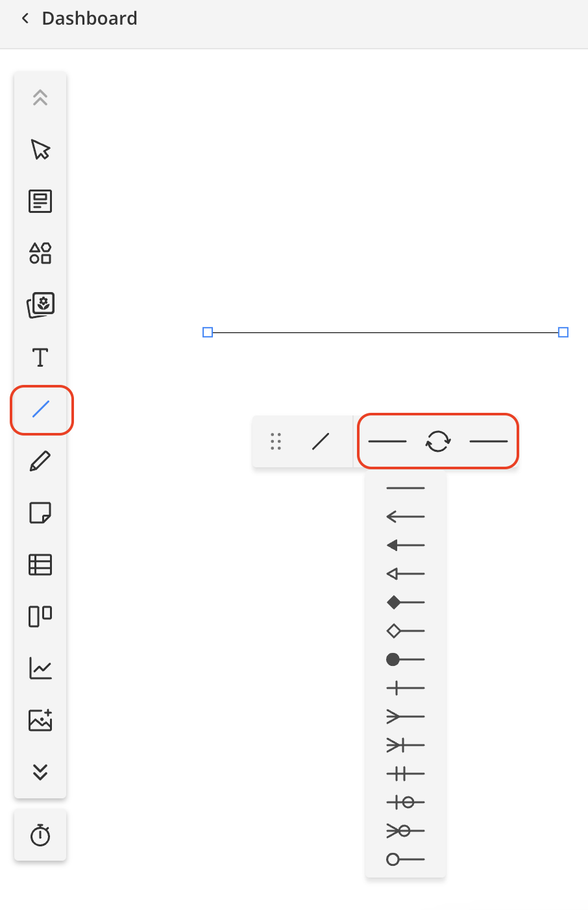Expand more tools with the down chevrons
Viewport: 588px width, 910px height.
[x=40, y=772]
